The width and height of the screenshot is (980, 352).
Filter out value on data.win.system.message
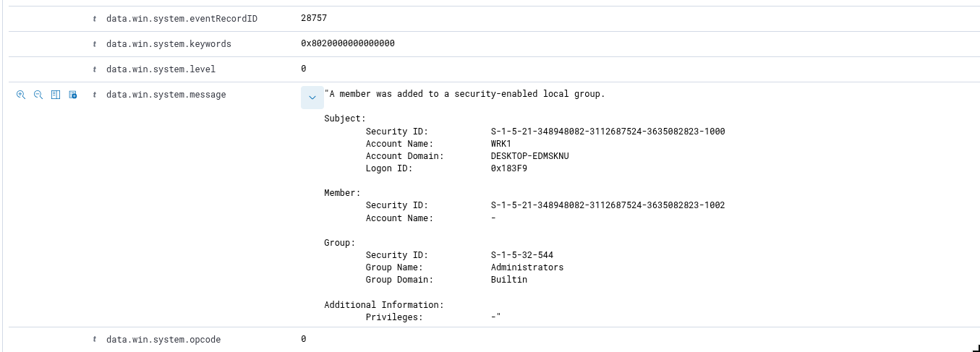point(38,95)
